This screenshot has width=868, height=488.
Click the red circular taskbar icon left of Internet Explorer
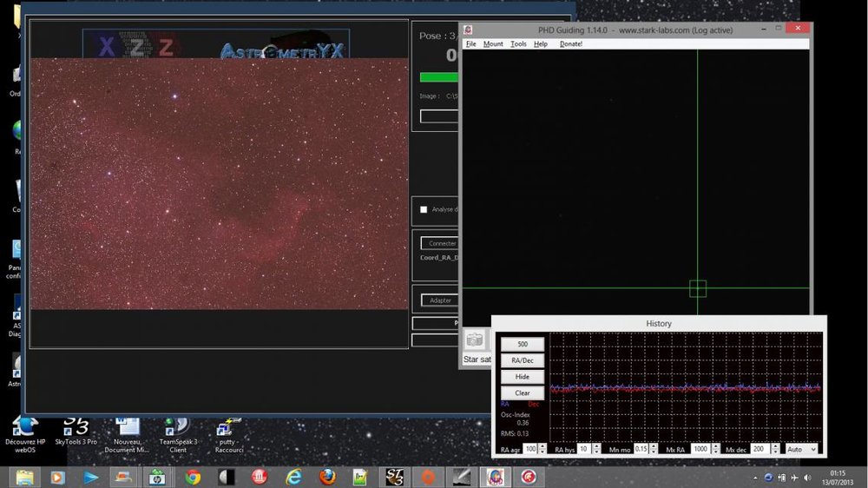tap(259, 477)
